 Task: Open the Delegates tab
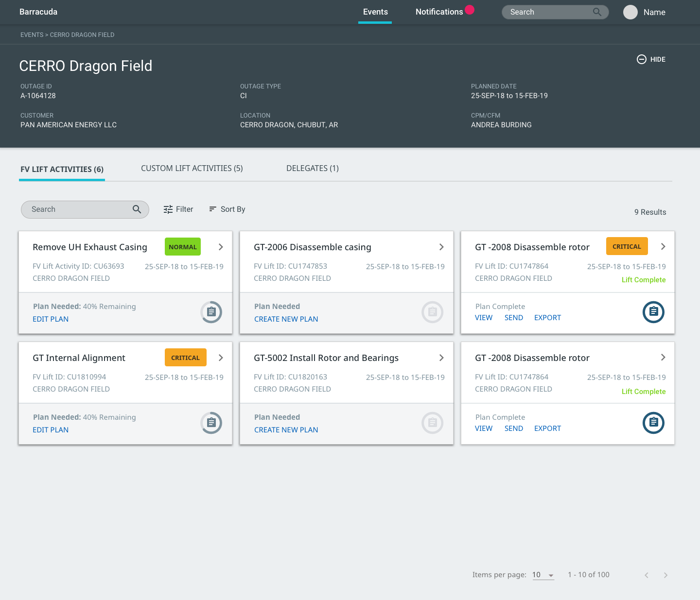312,169
